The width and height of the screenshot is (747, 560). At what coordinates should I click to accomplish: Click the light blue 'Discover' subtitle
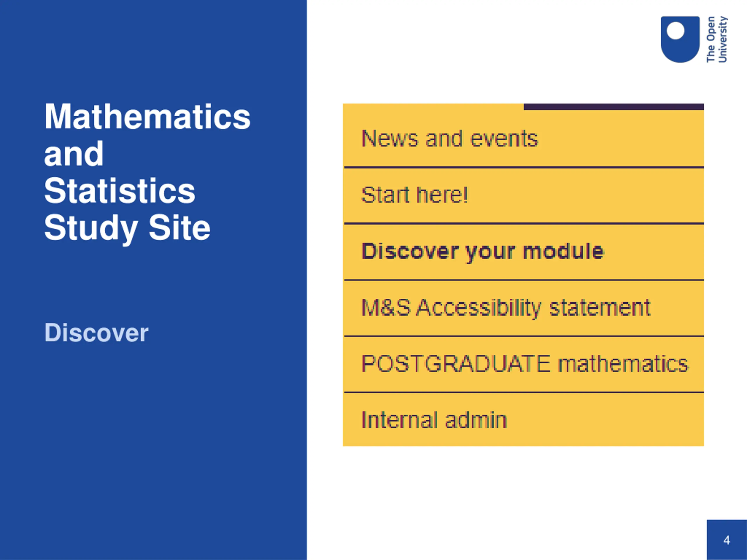point(96,333)
